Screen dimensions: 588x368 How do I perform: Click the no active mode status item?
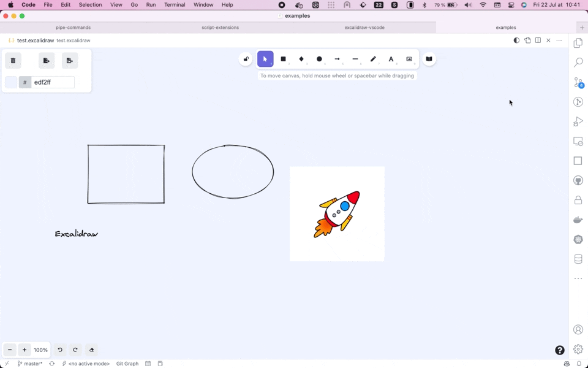86,364
